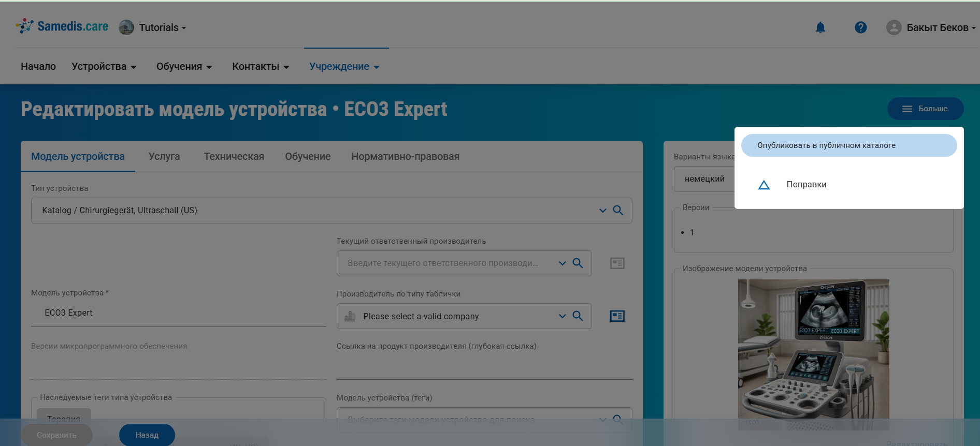The width and height of the screenshot is (980, 446).
Task: Open the Учреждение navigation dropdown
Action: click(x=344, y=66)
